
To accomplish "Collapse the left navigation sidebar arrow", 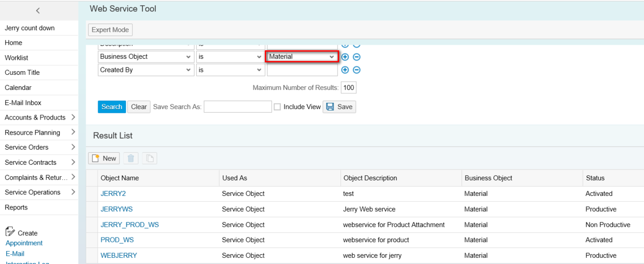I will click(38, 10).
